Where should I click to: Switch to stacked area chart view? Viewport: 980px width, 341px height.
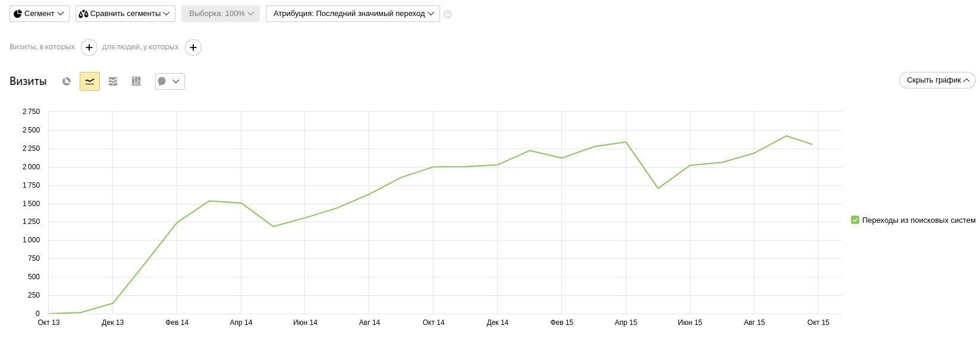(x=113, y=81)
